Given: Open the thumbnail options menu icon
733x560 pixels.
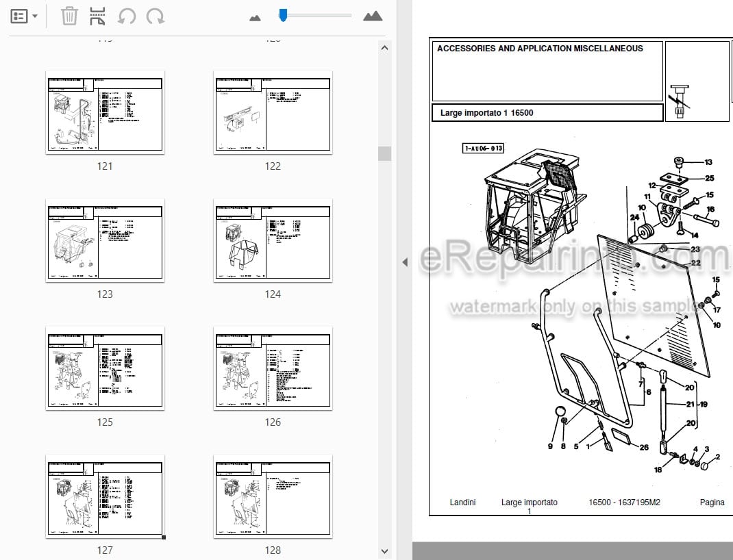Looking at the screenshot, I should coord(19,16).
